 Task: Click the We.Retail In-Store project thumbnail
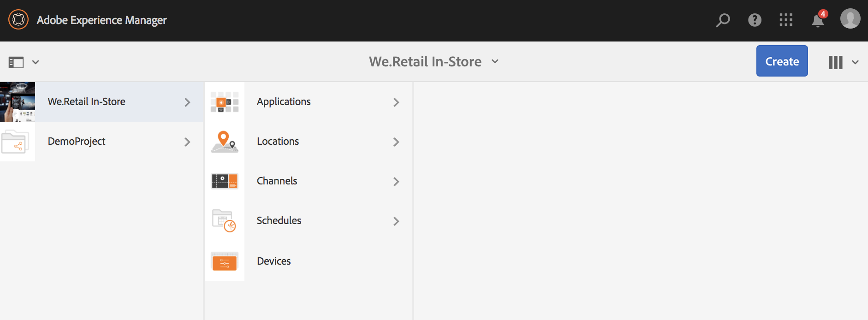pyautogui.click(x=18, y=102)
